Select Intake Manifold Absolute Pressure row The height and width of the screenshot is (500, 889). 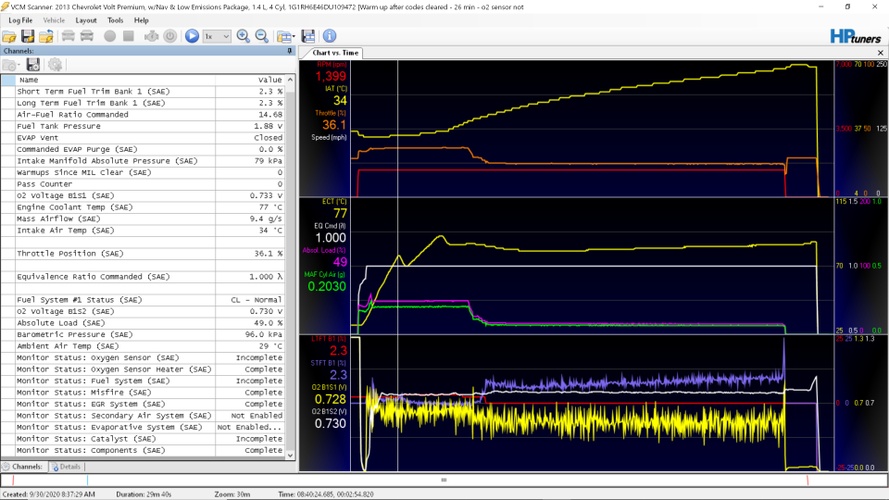(143, 161)
